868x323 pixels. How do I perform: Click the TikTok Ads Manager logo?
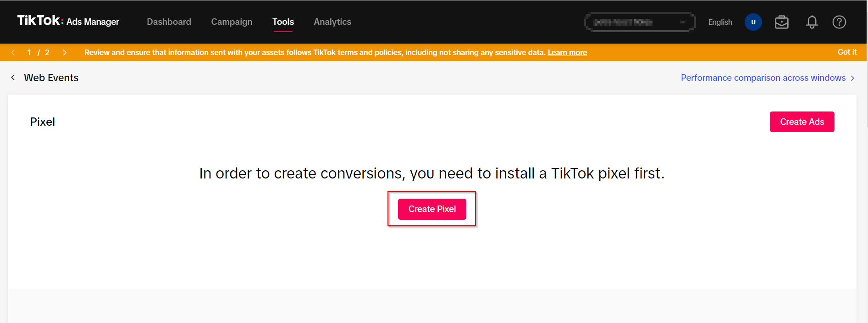[x=68, y=21]
